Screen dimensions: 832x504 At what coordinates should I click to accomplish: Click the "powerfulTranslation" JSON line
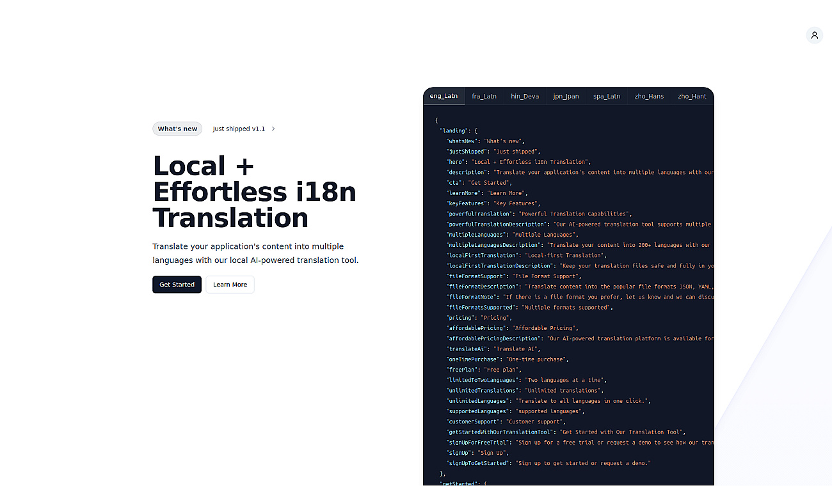point(540,214)
